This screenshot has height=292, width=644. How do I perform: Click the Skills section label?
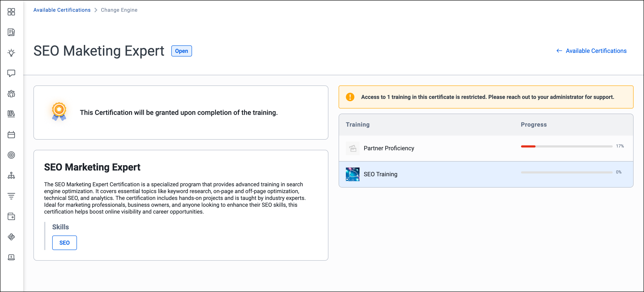click(x=61, y=227)
